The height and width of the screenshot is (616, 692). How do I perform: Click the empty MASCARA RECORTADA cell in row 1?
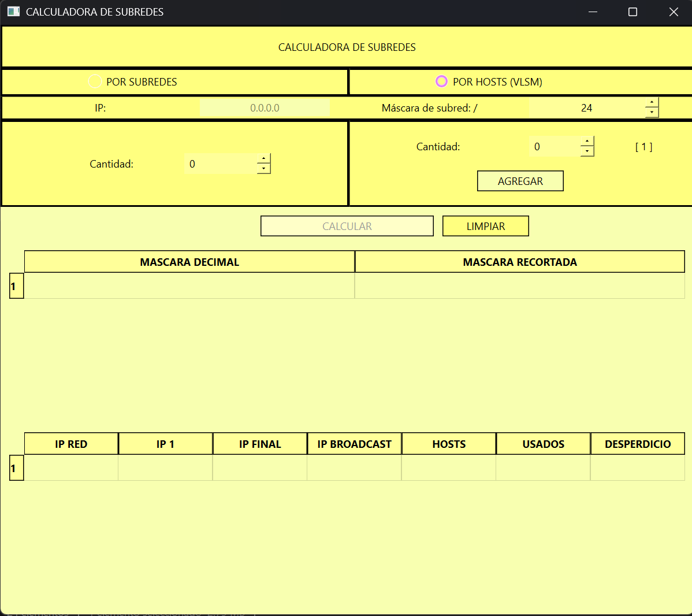[x=520, y=285]
